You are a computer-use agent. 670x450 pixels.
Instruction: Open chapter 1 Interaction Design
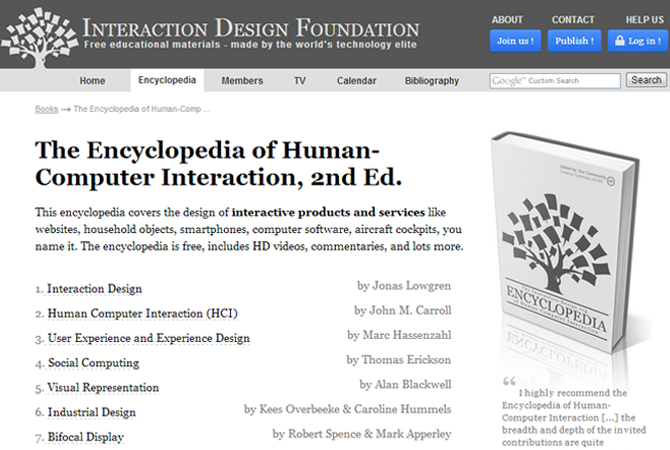(94, 289)
